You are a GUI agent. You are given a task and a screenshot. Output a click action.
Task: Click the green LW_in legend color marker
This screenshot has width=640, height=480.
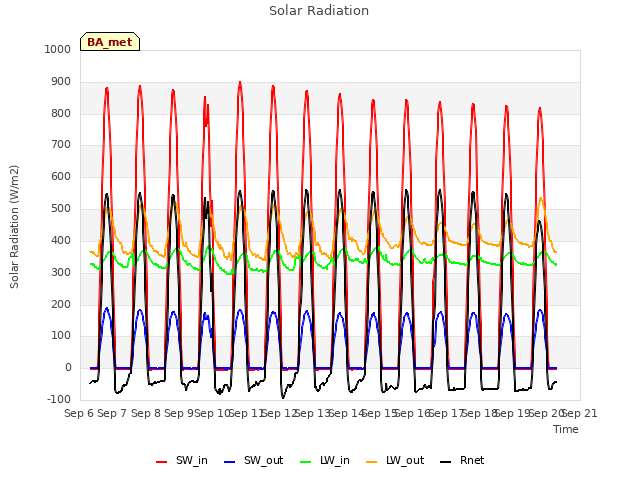tap(306, 462)
